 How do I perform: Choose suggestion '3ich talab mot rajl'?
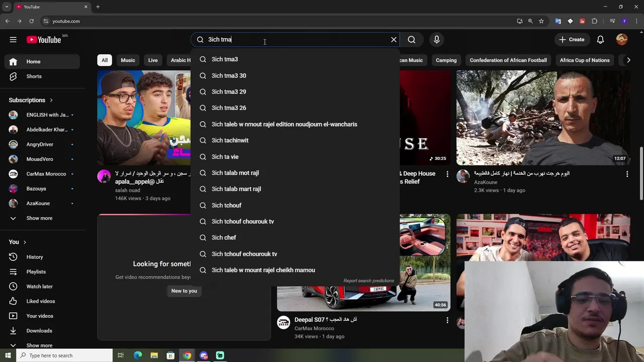295,172
